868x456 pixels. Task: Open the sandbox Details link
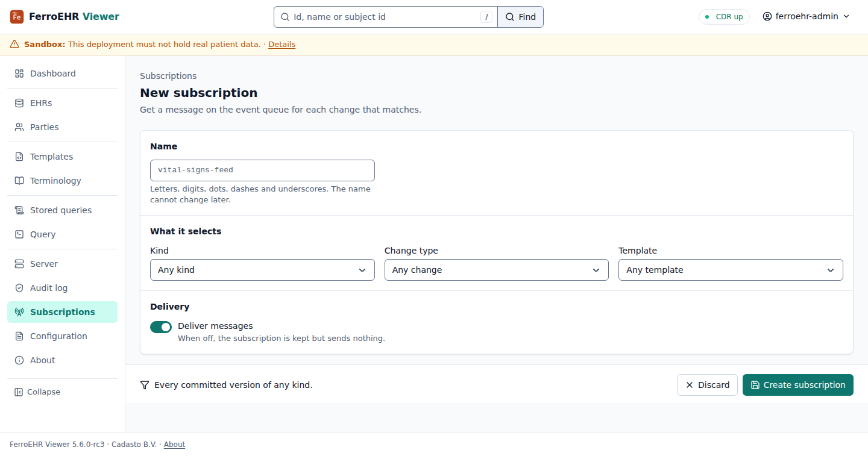click(281, 45)
